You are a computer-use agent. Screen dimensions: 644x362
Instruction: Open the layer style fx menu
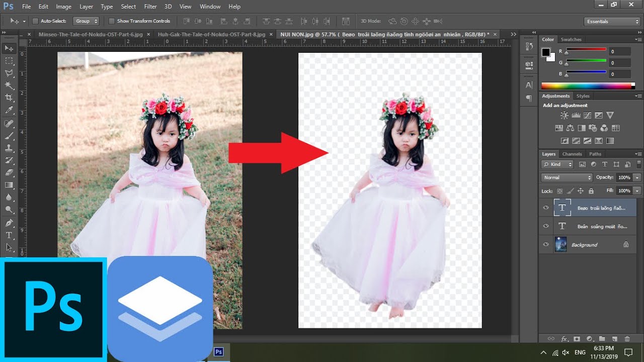click(564, 339)
